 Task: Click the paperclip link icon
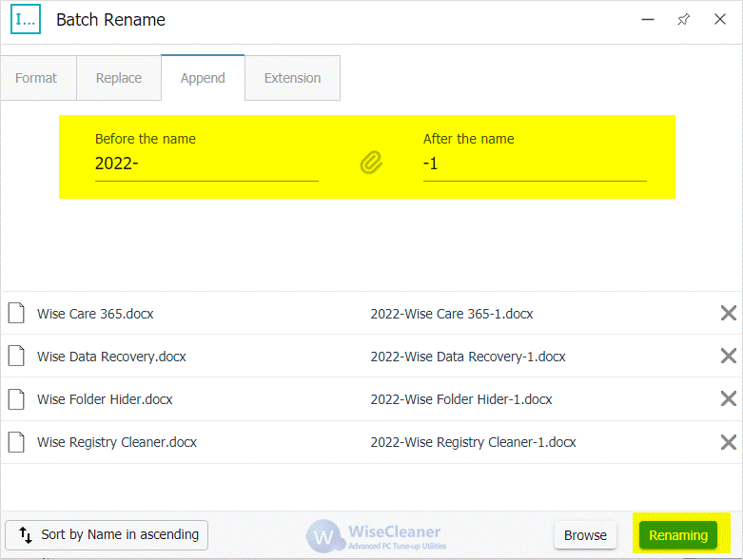pos(371,163)
